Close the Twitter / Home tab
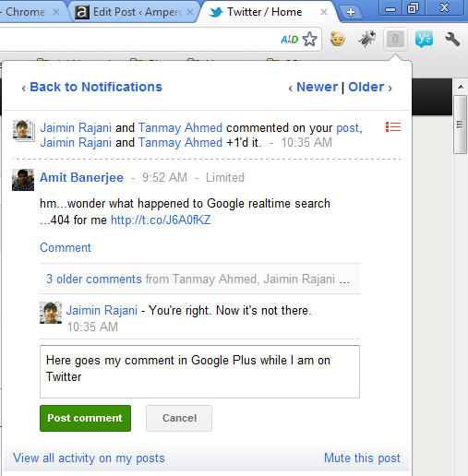Image resolution: width=468 pixels, height=476 pixels. (x=324, y=12)
